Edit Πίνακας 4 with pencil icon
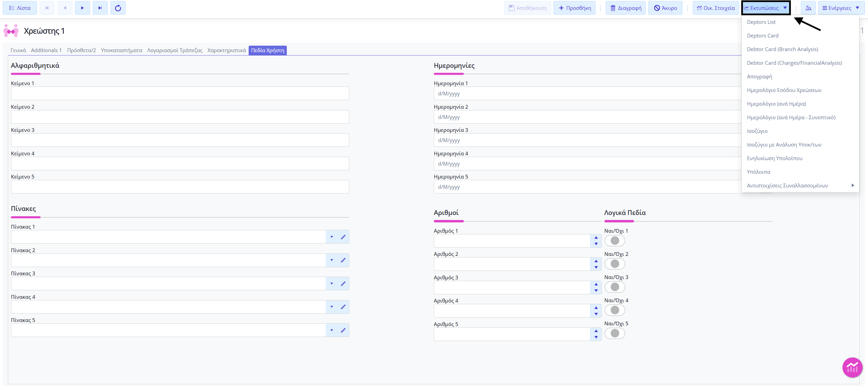The height and width of the screenshot is (386, 868). coord(343,307)
